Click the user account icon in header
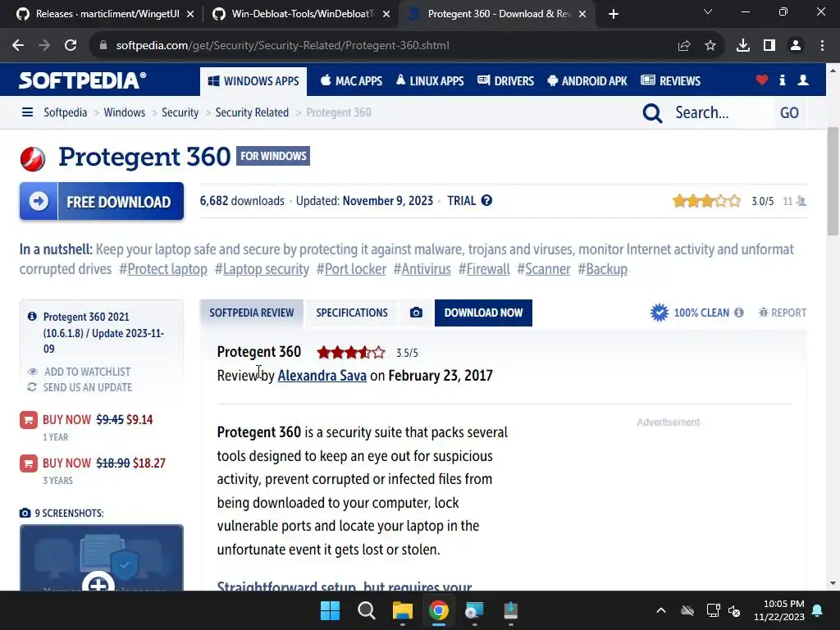The width and height of the screenshot is (840, 630). coord(803,80)
